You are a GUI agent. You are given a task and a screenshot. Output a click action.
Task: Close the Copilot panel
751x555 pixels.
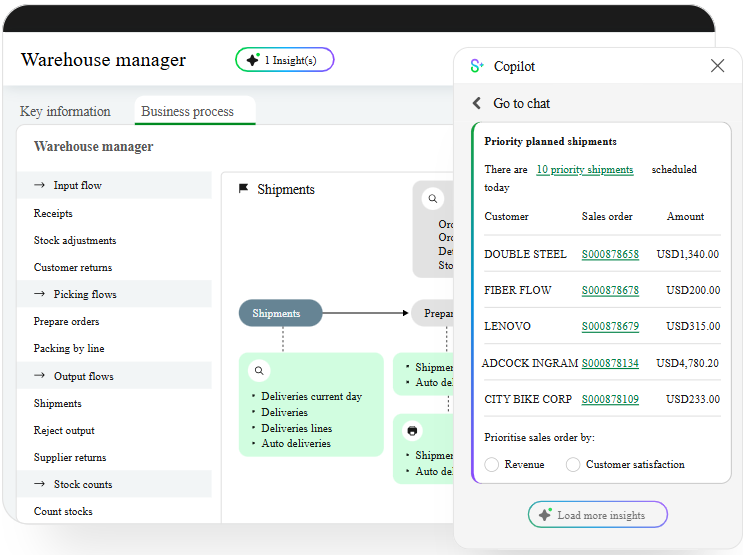tap(717, 66)
